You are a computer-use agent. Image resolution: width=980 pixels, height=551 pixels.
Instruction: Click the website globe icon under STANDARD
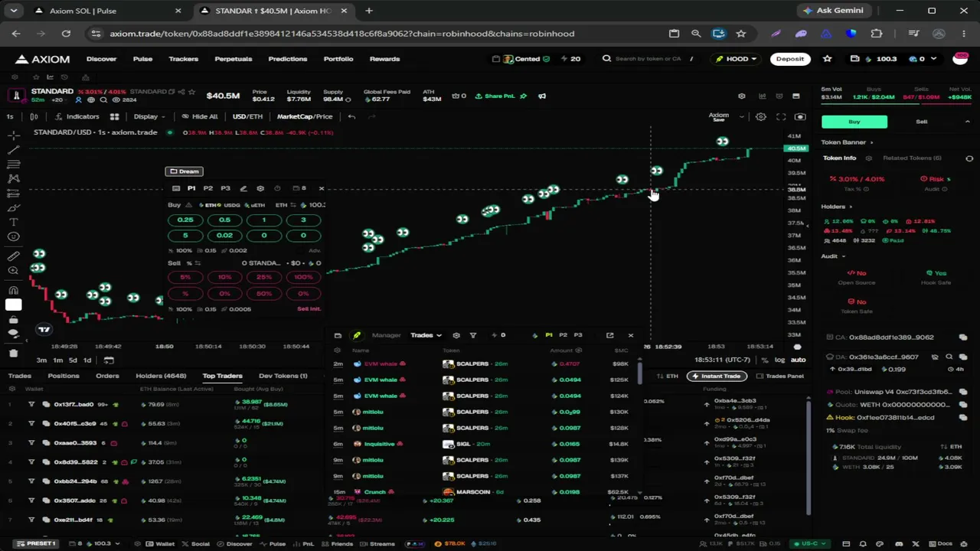tap(91, 100)
